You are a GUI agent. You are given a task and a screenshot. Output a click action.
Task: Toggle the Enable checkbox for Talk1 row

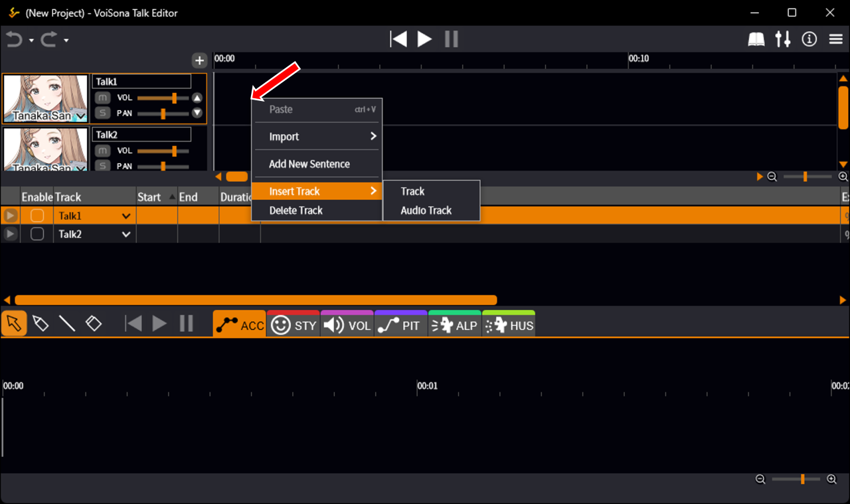click(37, 216)
